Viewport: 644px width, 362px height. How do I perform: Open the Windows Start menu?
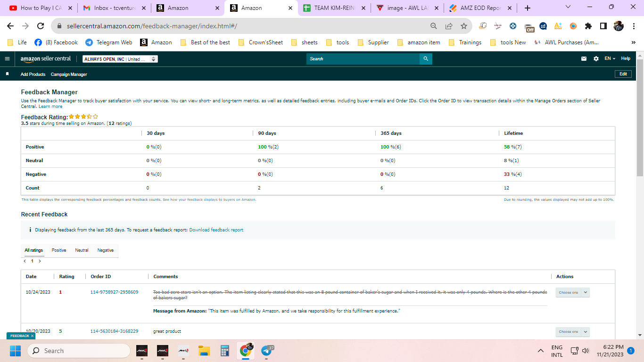pos(15,351)
